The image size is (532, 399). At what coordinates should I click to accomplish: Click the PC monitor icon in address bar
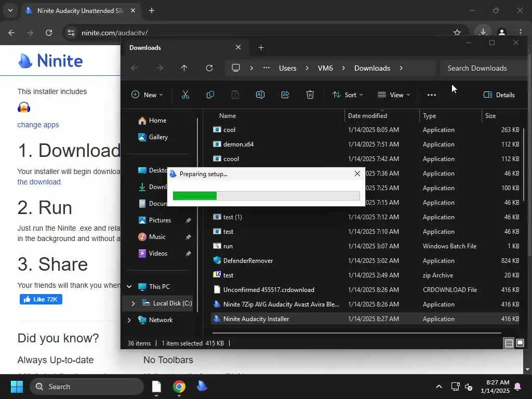point(236,68)
